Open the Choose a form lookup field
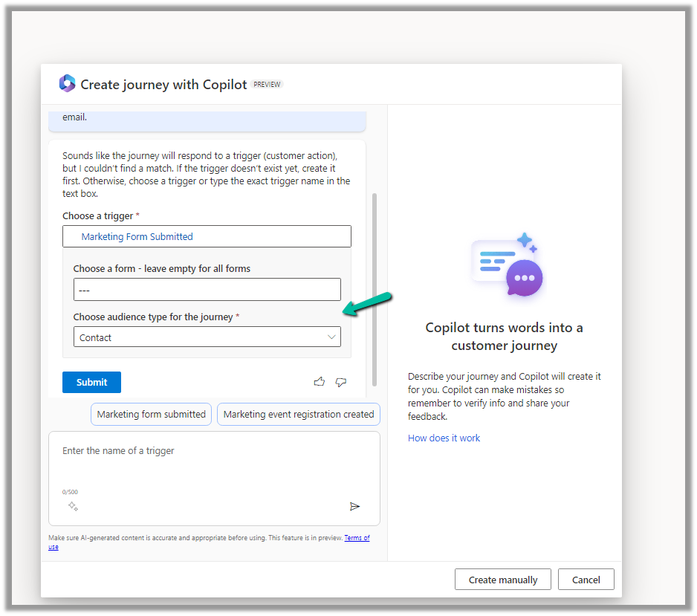697x616 pixels. [207, 290]
